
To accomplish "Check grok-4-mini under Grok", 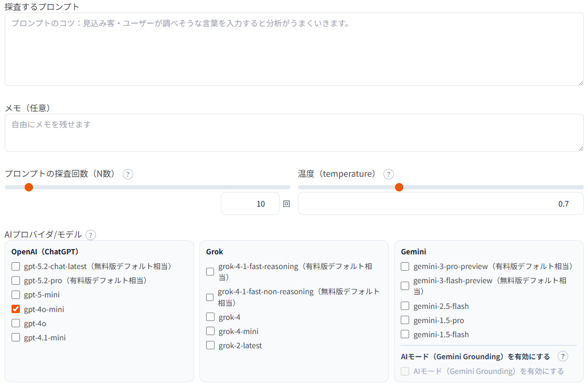I will click(210, 331).
